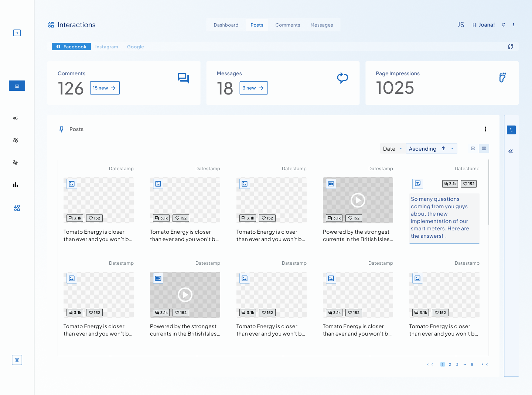Open the Dashboard tab
The image size is (532, 395).
(x=226, y=25)
